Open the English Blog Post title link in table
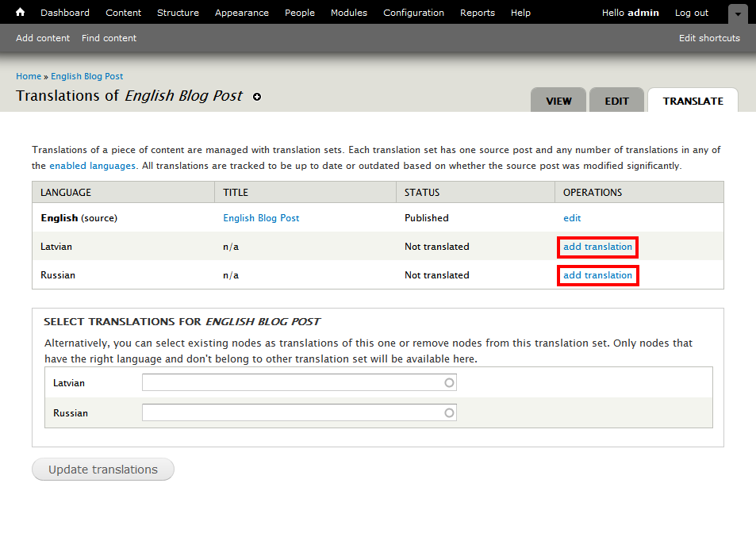Screen dimensions: 756x533 pos(261,218)
